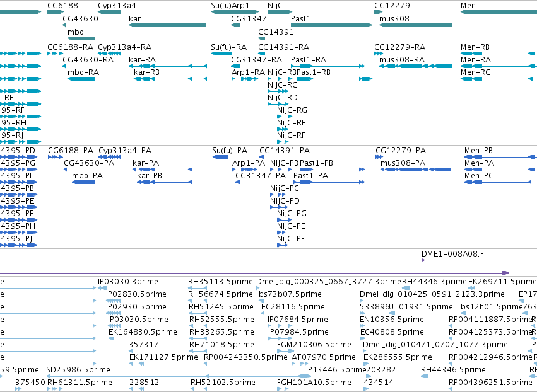Open the Past1 gene label
The width and height of the screenshot is (537, 392).
point(301,18)
